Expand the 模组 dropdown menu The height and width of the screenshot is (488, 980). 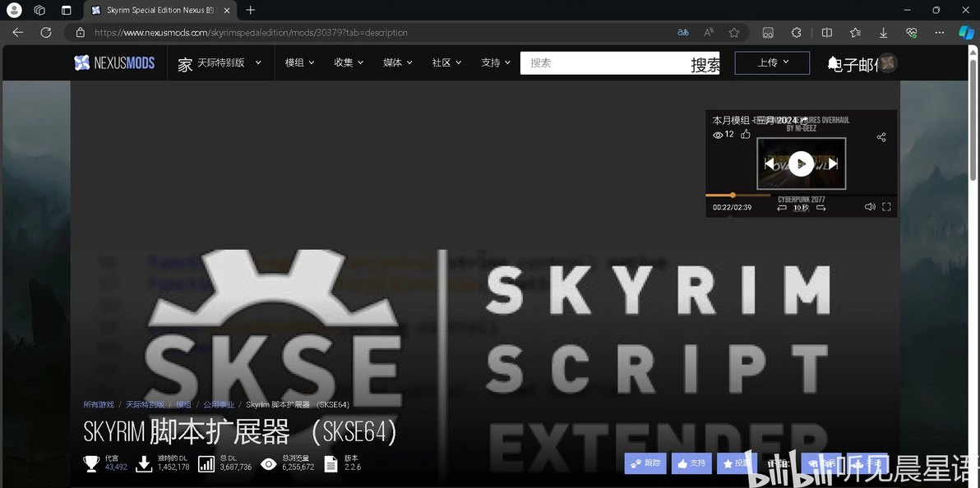(299, 62)
